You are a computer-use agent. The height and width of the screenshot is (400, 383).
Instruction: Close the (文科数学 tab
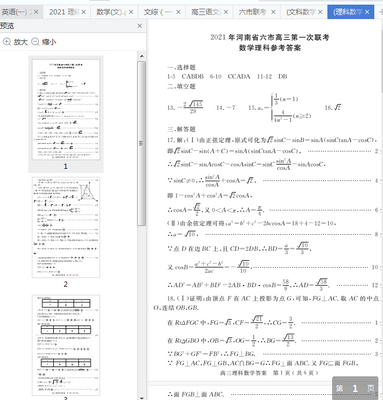[x=320, y=12]
